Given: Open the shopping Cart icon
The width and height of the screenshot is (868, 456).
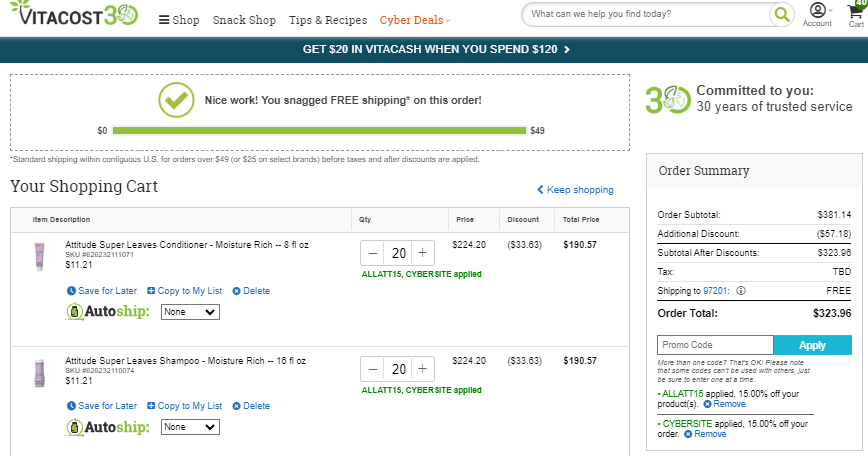Looking at the screenshot, I should point(856,14).
